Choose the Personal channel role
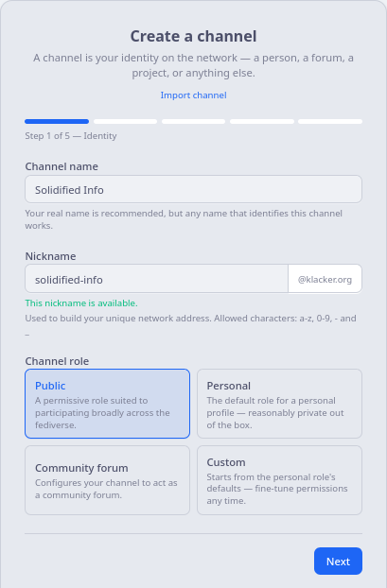Screen dimensions: 387x588 tap(280, 404)
